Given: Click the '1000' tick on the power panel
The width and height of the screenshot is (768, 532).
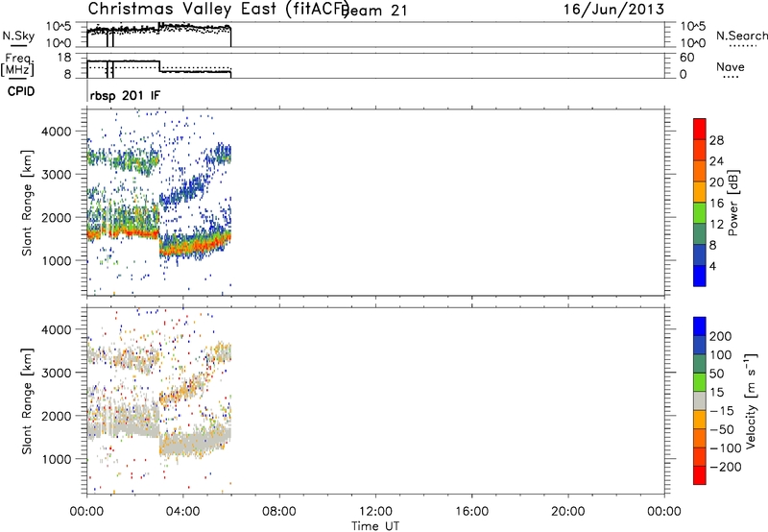Looking at the screenshot, I should (x=56, y=260).
